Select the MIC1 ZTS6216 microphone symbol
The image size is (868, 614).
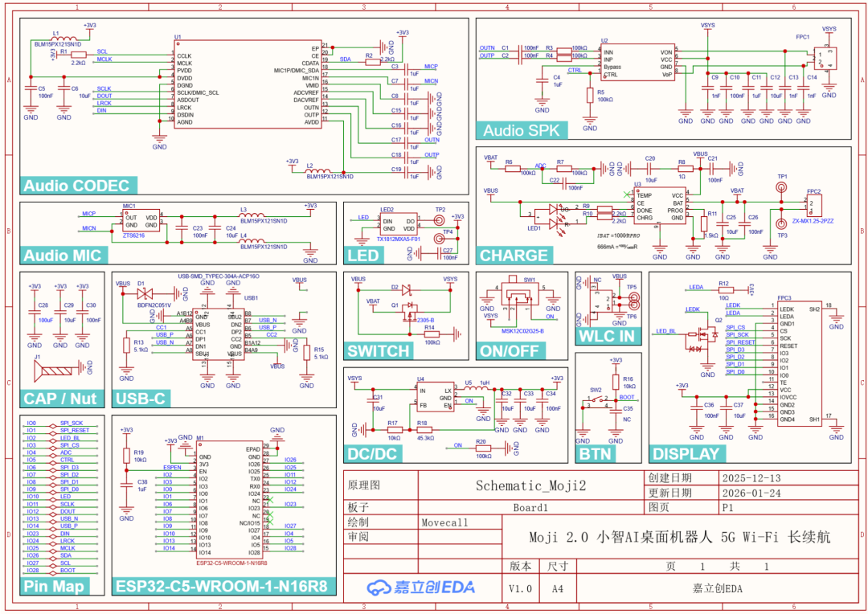[x=141, y=220]
